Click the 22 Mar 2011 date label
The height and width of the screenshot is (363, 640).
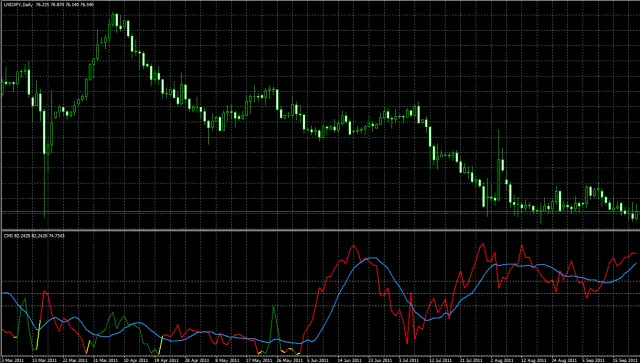[x=75, y=360]
